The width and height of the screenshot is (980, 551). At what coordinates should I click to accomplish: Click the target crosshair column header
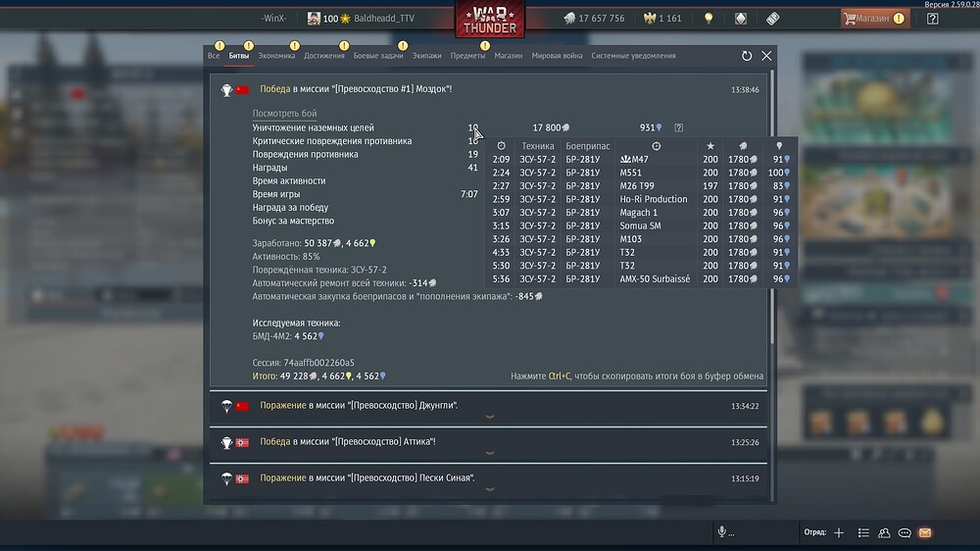point(656,146)
